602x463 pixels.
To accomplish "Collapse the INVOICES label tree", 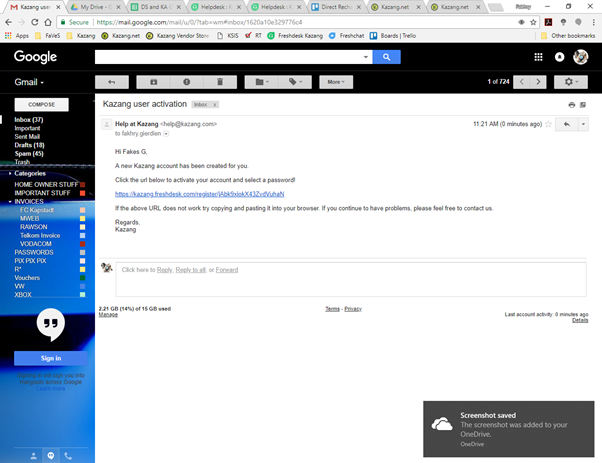I will tap(10, 202).
